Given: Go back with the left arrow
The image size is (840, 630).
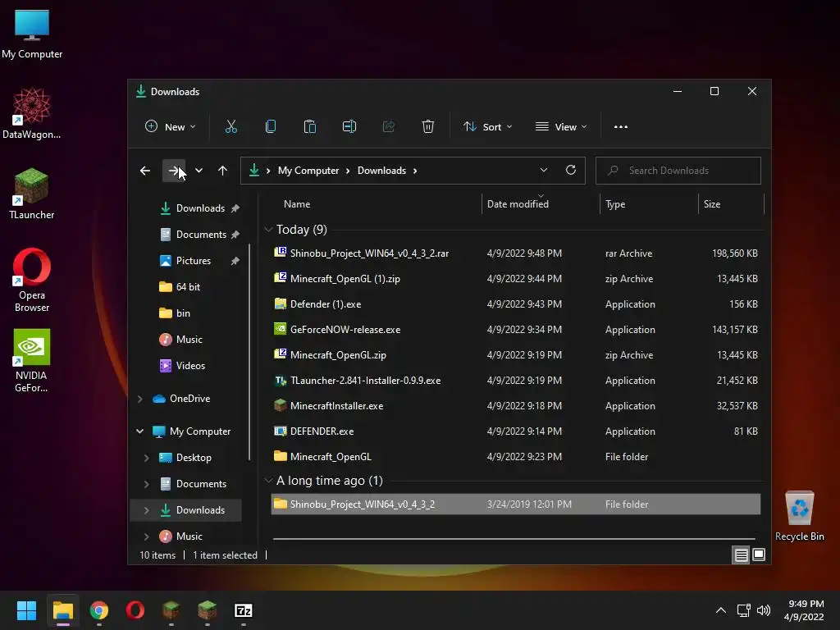Looking at the screenshot, I should (145, 171).
